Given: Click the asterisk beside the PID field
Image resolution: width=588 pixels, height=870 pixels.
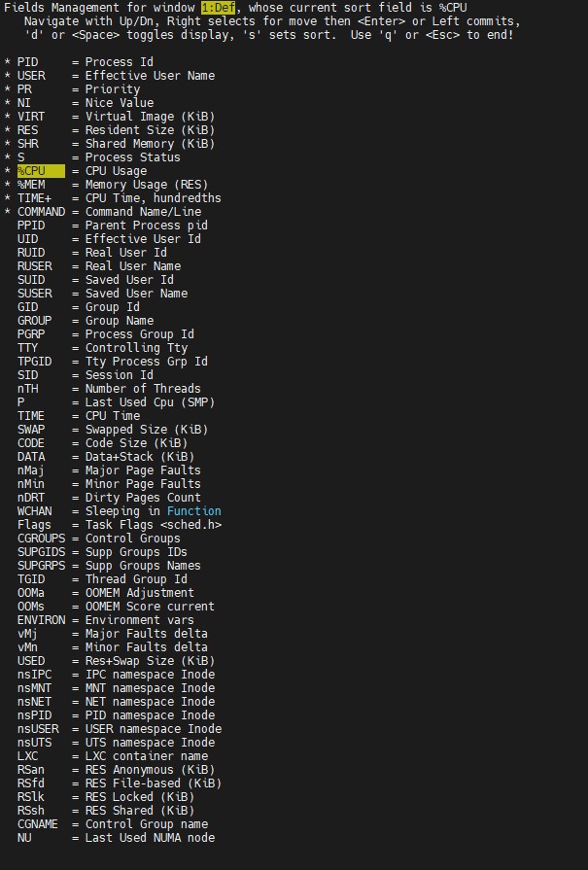Looking at the screenshot, I should (8, 62).
